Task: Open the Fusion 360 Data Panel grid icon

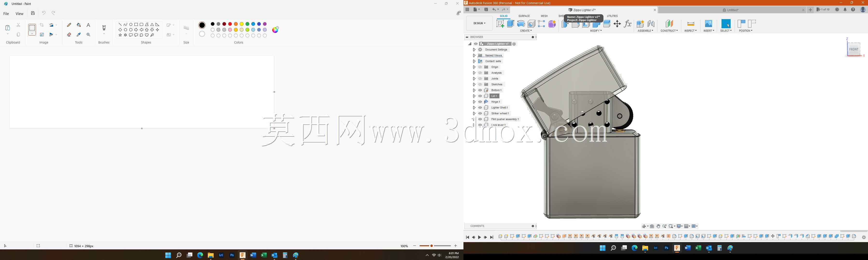Action: [467, 9]
